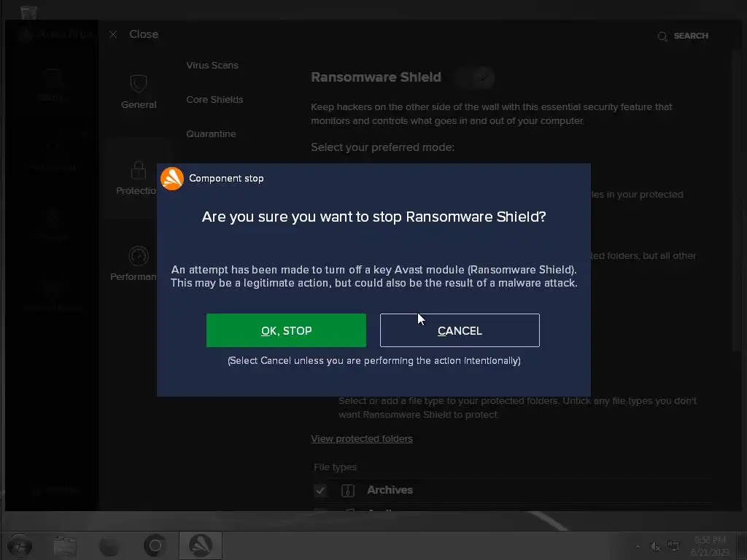747x560 pixels.
Task: Open the ring-shaped browser taskbar icon
Action: [x=155, y=545]
